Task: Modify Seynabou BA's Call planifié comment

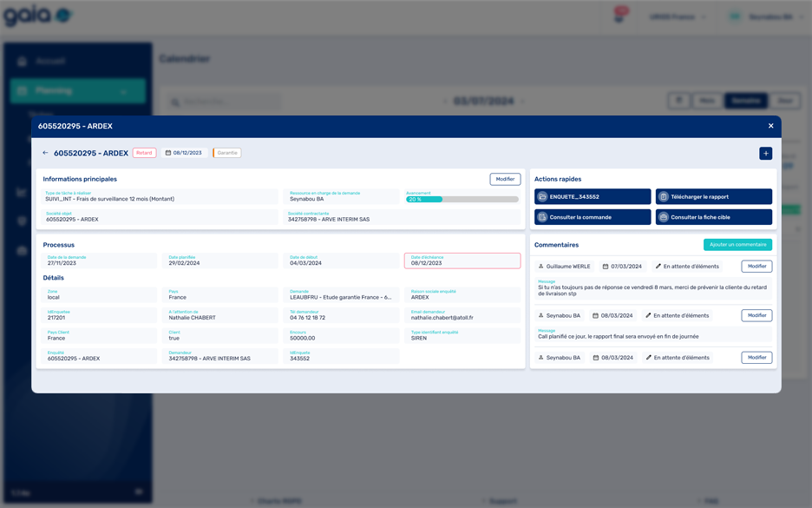Action: (756, 315)
